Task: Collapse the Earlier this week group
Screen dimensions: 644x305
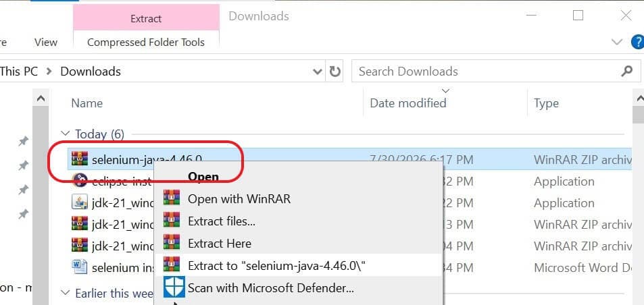Action: [x=66, y=293]
